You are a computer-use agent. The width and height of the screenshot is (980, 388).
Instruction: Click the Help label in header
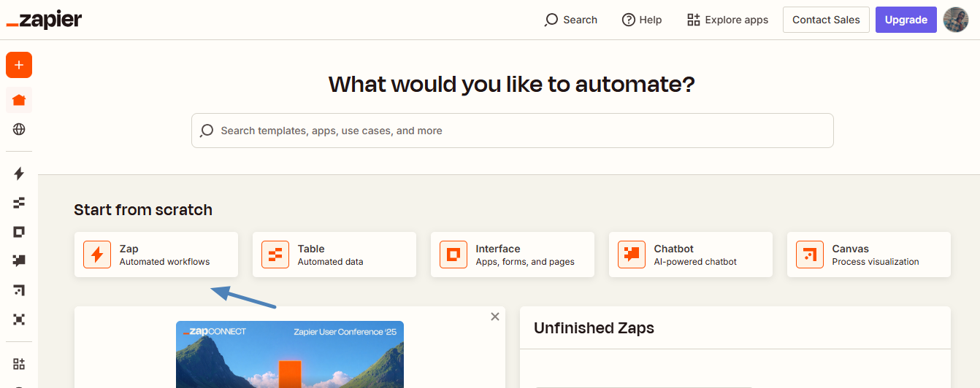[x=651, y=20]
